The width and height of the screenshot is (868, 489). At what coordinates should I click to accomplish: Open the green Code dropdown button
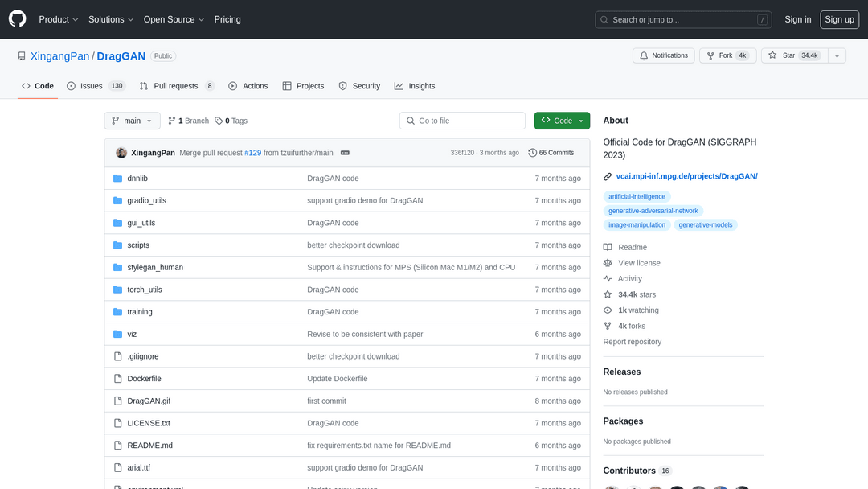(562, 121)
